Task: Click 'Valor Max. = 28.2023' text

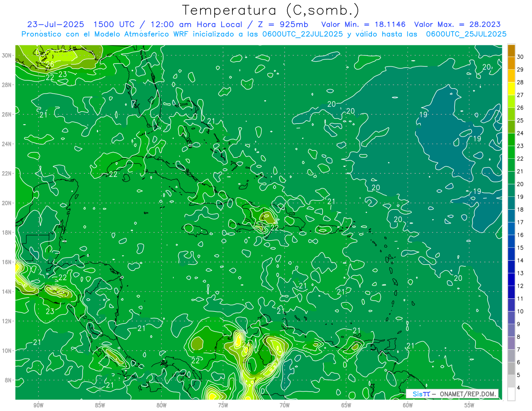Action: pos(458,24)
